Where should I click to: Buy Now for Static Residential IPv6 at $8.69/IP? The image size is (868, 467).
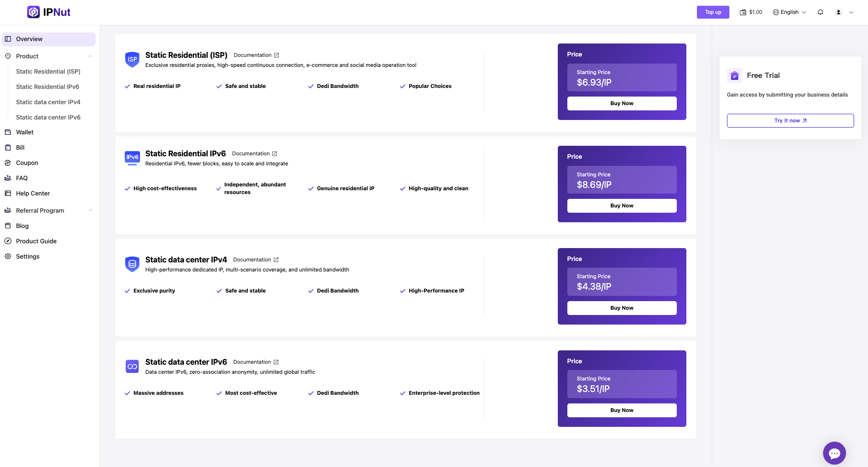[x=622, y=206]
